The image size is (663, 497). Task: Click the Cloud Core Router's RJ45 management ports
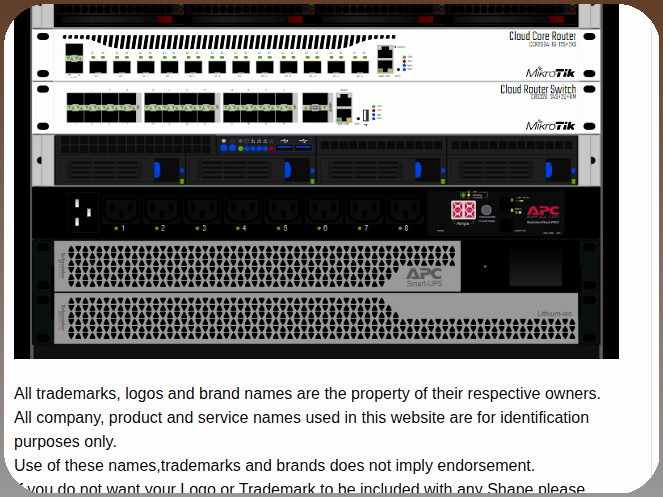[385, 60]
